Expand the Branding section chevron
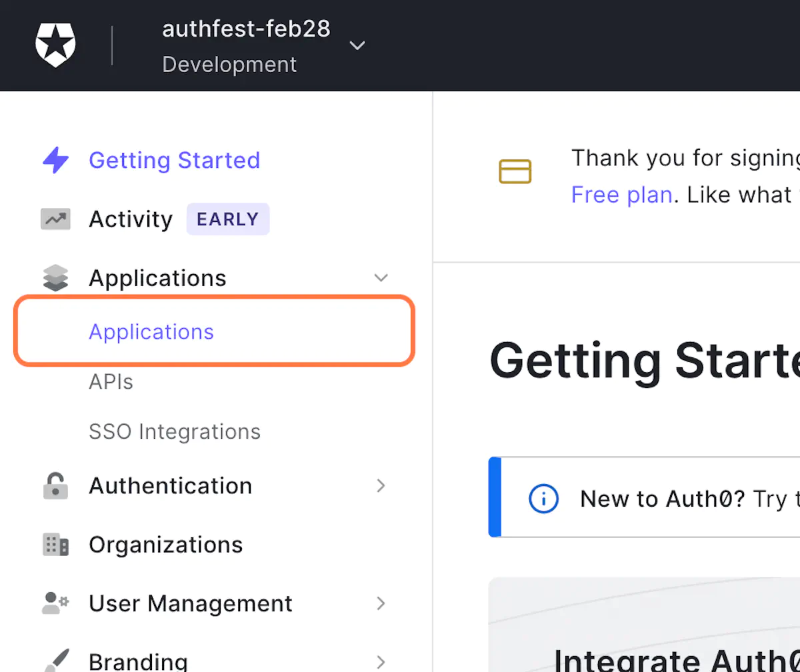The height and width of the screenshot is (672, 800). click(x=381, y=662)
